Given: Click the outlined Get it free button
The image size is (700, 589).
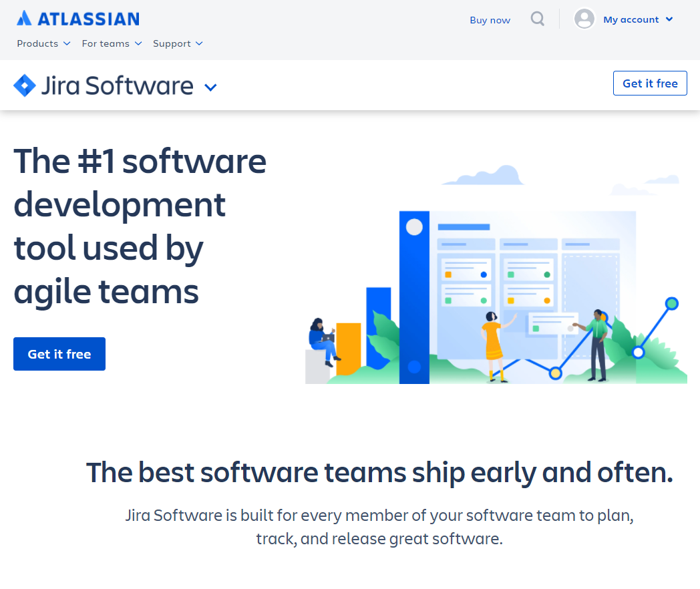Looking at the screenshot, I should point(650,83).
